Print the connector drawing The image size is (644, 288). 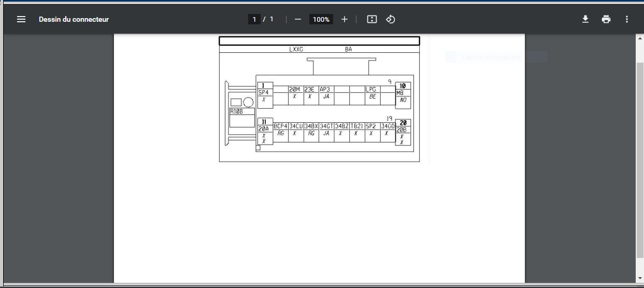(x=606, y=19)
